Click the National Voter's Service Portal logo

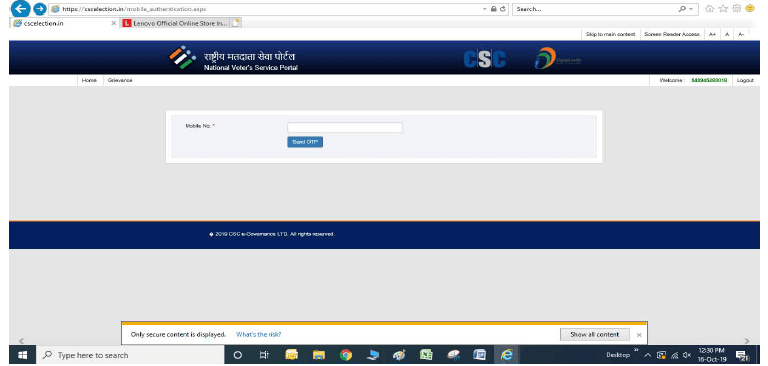pos(233,59)
